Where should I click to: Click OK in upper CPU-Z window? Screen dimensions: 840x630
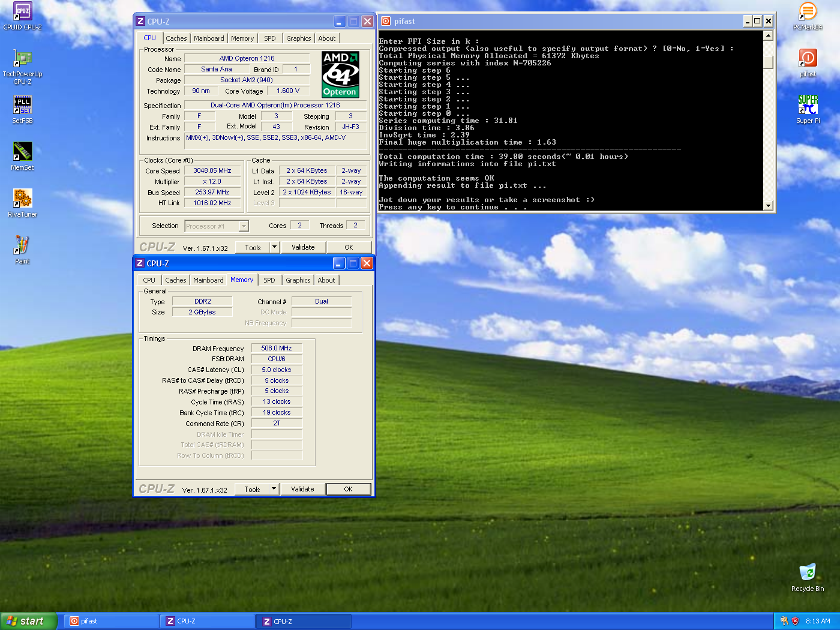coord(349,247)
